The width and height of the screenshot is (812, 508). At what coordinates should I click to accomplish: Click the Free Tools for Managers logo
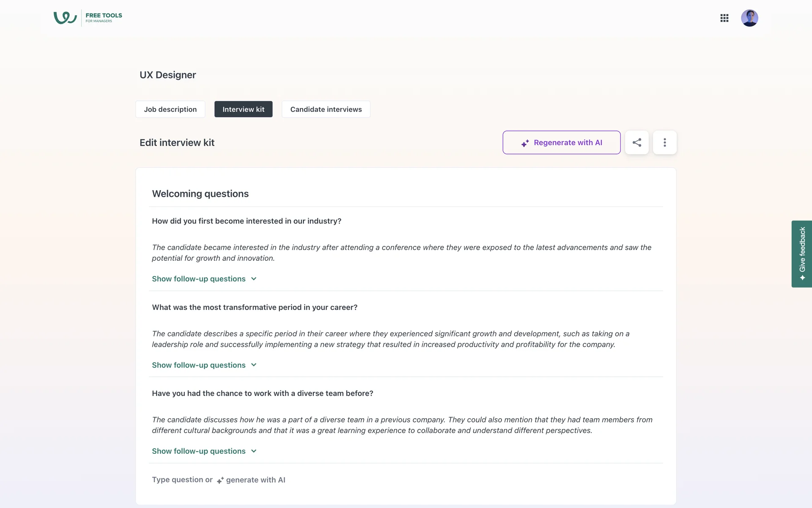pos(88,18)
